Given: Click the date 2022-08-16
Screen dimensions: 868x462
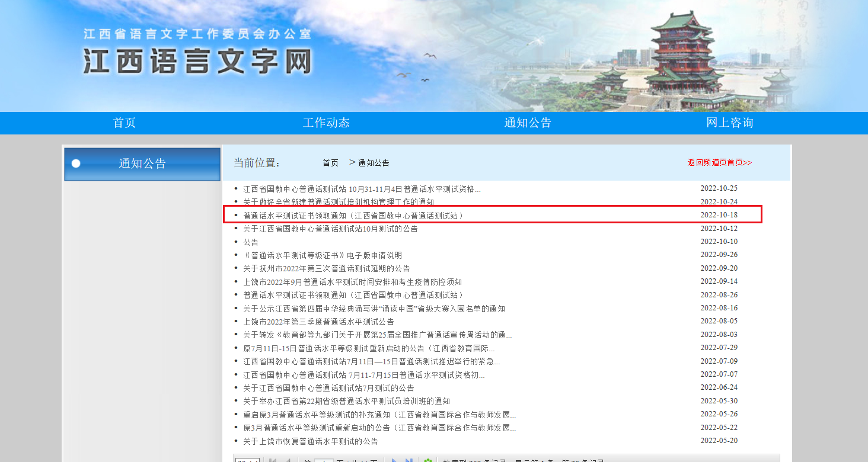Looking at the screenshot, I should [719, 308].
